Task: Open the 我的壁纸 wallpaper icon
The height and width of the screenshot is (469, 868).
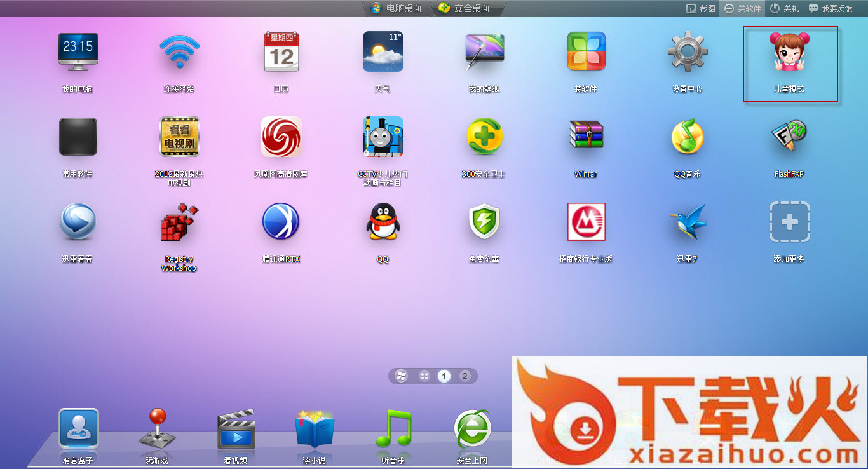Action: [x=484, y=51]
